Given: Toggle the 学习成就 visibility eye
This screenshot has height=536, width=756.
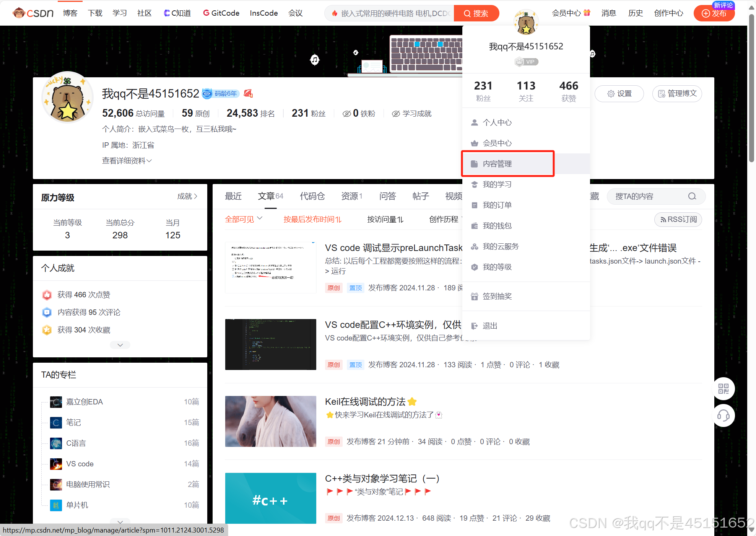Looking at the screenshot, I should coord(396,114).
